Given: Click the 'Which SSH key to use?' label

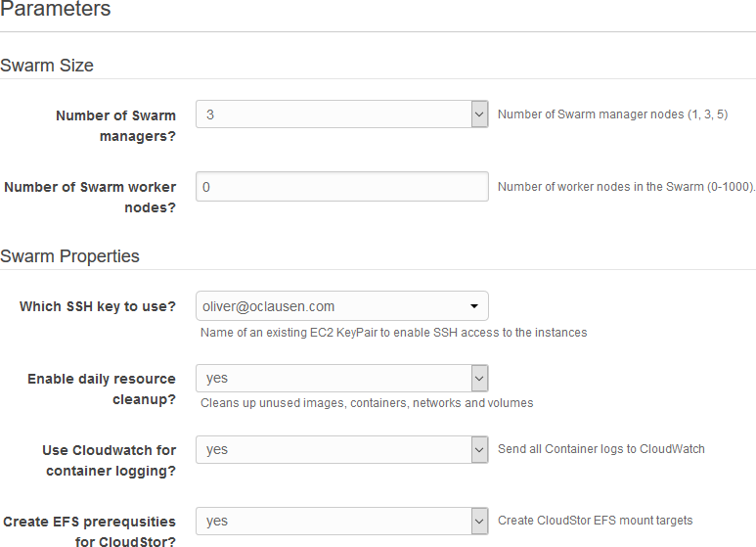Looking at the screenshot, I should (98, 306).
